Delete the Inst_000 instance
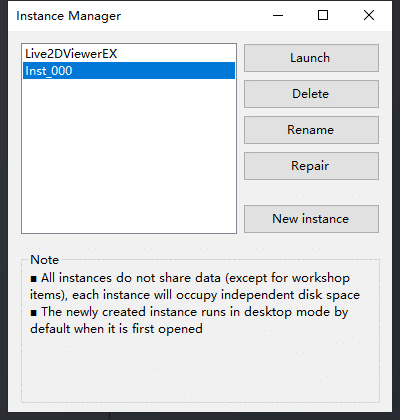 [311, 94]
